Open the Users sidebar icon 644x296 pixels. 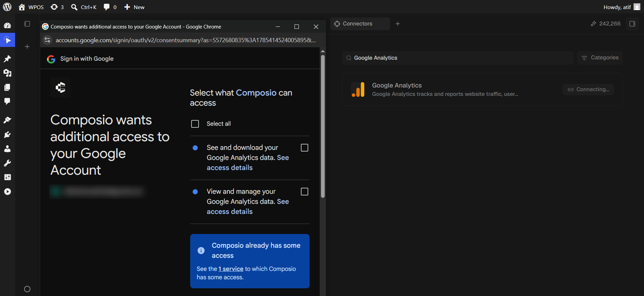tap(7, 149)
